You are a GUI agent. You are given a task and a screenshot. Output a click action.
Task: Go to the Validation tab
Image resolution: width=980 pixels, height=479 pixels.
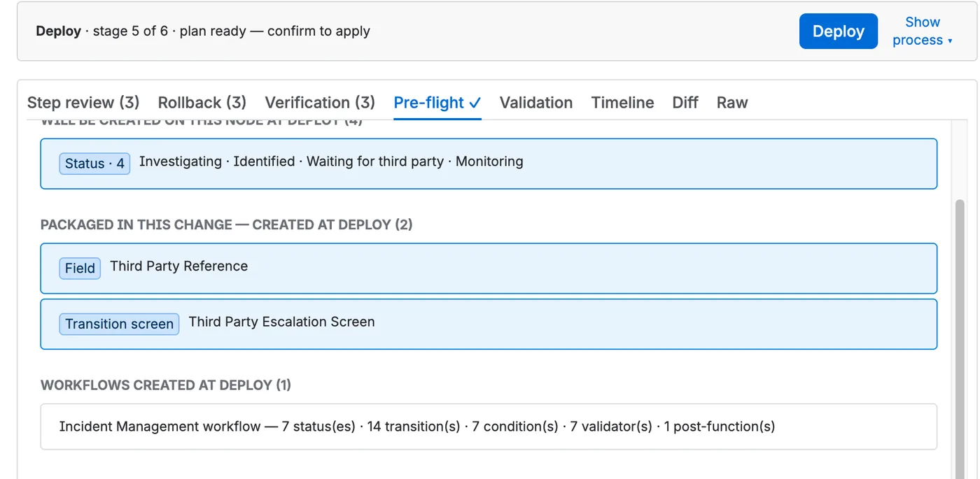pos(536,103)
